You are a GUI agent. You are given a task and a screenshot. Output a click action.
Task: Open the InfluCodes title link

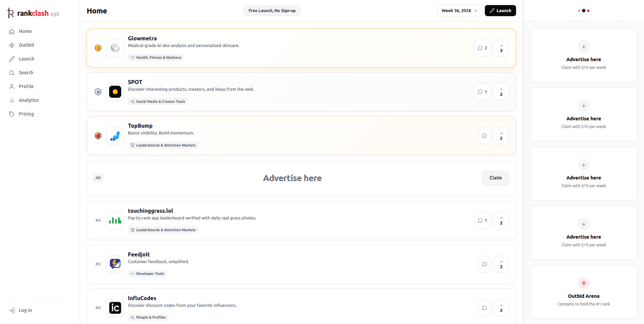[x=142, y=298]
